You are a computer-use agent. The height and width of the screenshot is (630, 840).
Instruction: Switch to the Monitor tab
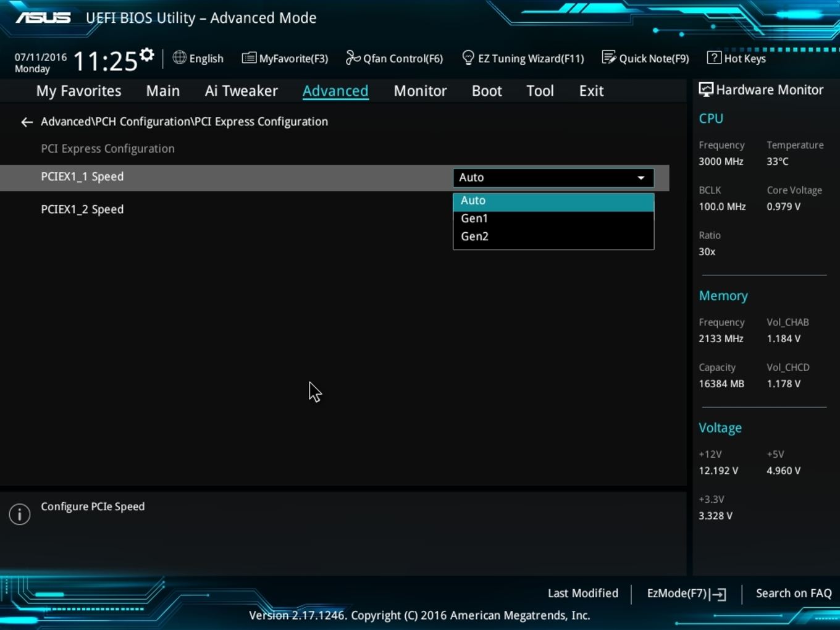pos(420,91)
